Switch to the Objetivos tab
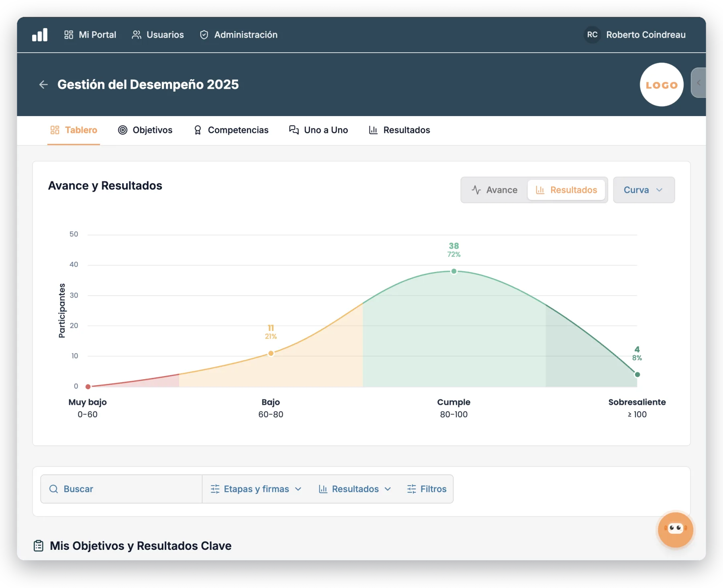The height and width of the screenshot is (588, 723). [x=145, y=130]
